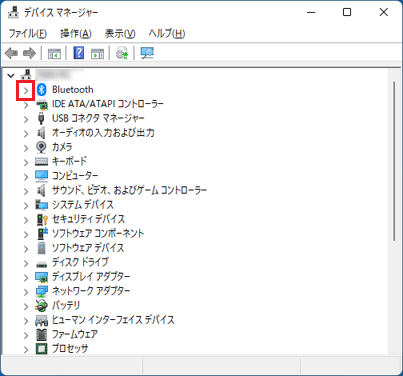Viewport: 403px width, 376px height.
Task: Expand the ソフトウェア コンポーネント category
Action: tap(26, 234)
